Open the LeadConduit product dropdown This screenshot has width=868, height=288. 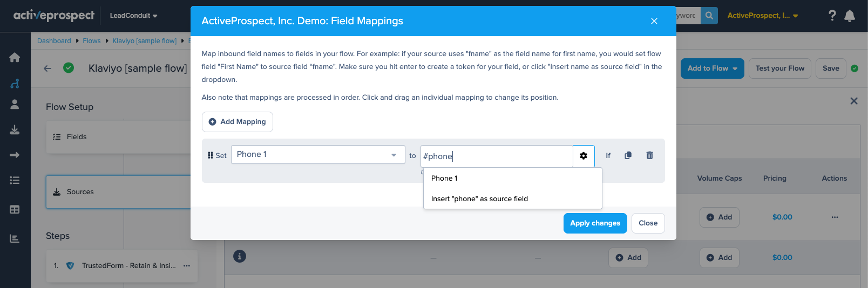pos(133,16)
